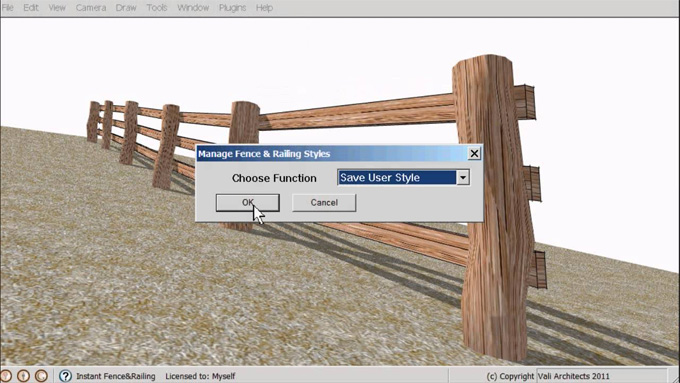Open the Edit menu
This screenshot has height=383, width=680.
[x=30, y=8]
